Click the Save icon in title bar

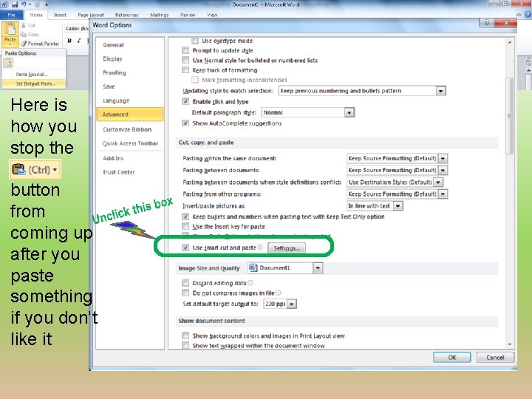[x=14, y=4]
